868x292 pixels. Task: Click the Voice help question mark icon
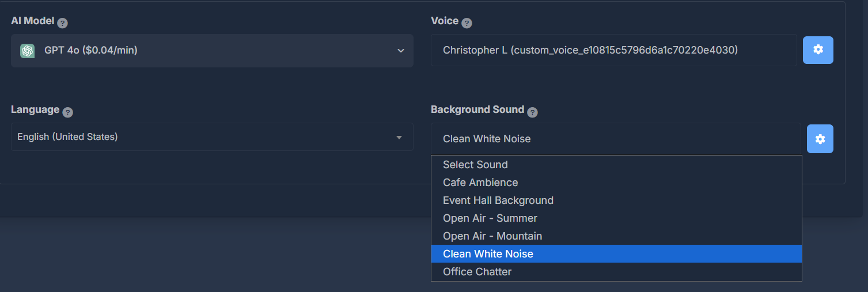pos(467,23)
